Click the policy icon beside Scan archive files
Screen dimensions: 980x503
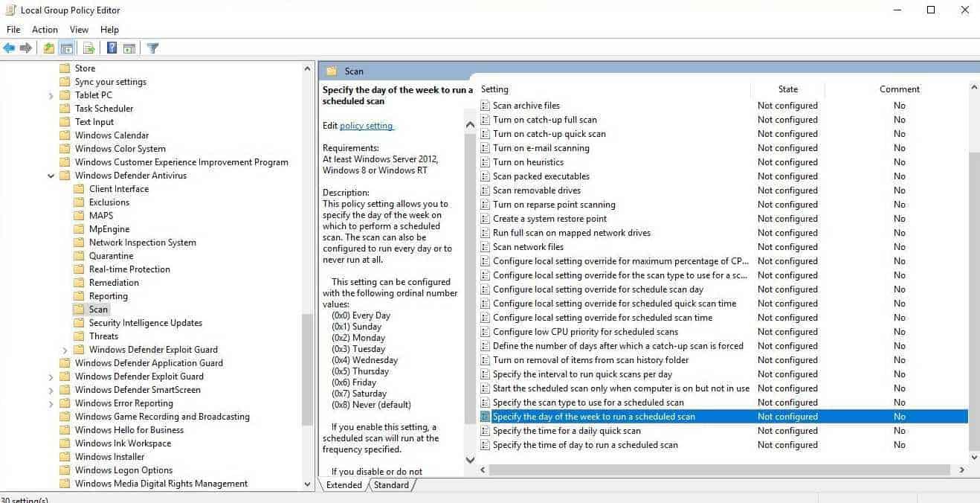pos(486,106)
